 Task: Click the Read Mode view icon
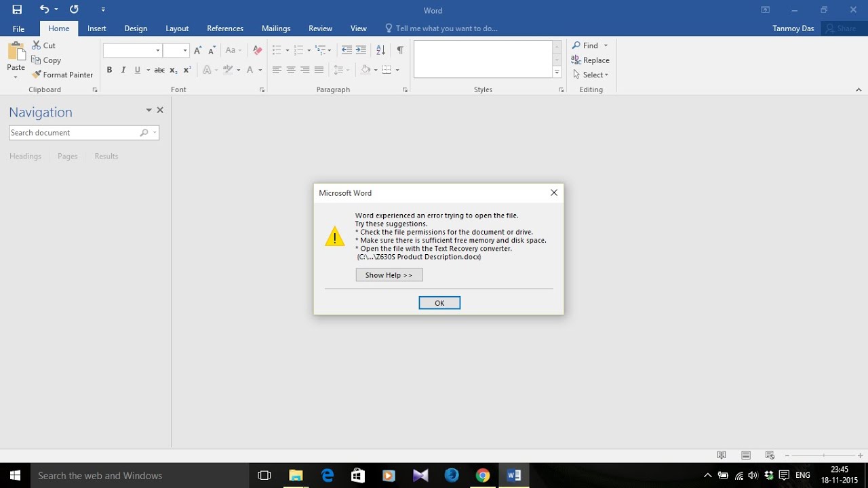(x=722, y=455)
